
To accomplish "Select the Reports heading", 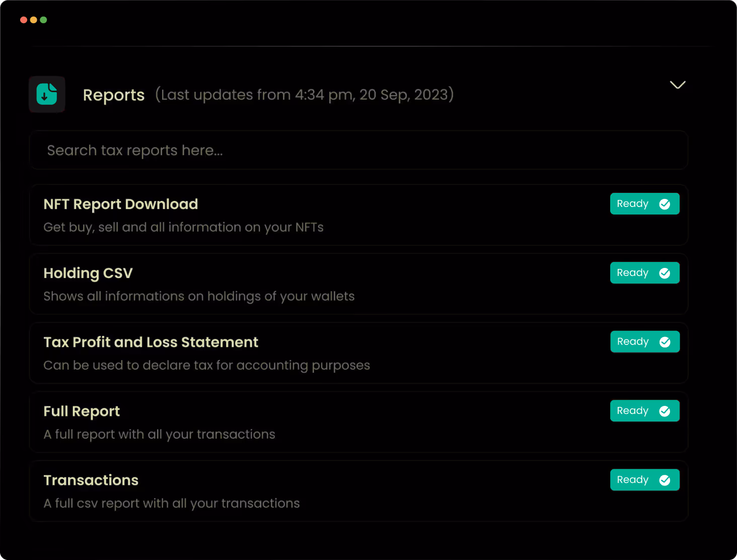I will click(114, 95).
